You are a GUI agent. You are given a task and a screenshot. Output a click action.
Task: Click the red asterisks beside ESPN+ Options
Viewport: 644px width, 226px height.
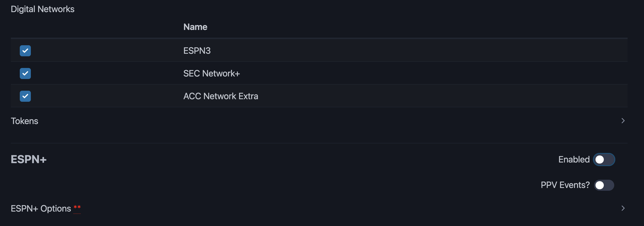77,208
